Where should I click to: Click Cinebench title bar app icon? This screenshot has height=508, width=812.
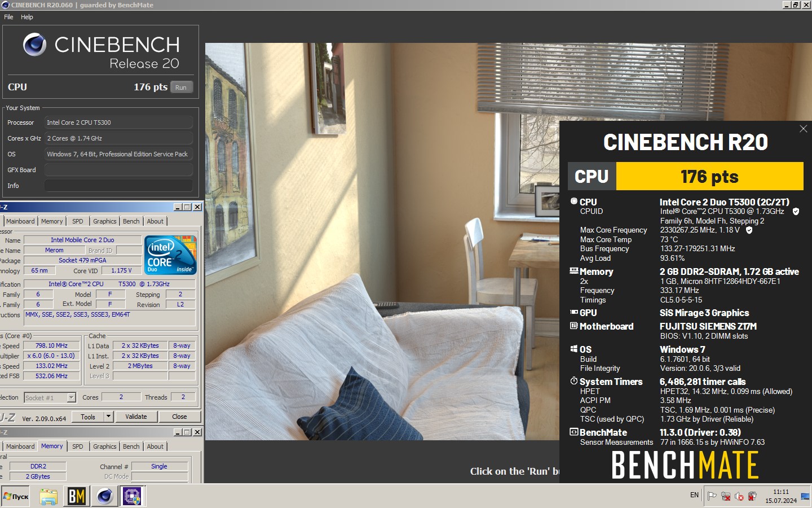point(6,5)
